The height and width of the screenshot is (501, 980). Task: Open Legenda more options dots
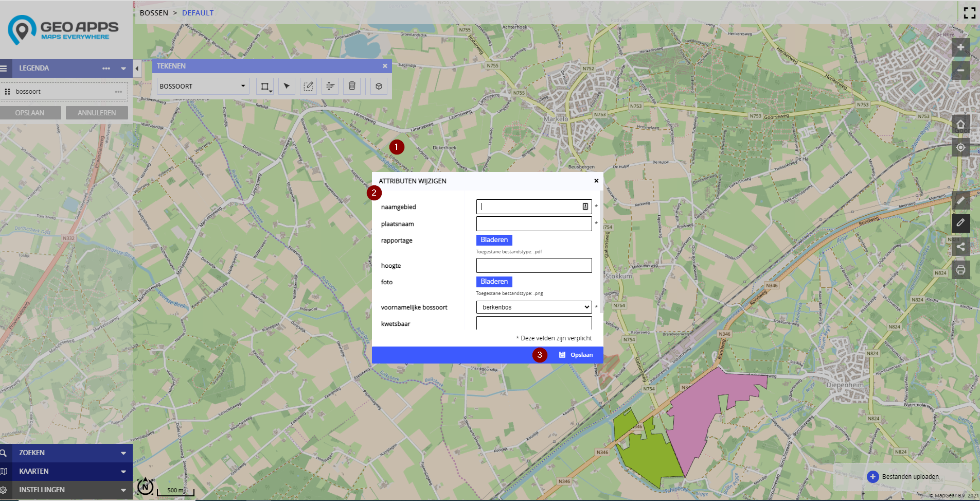pyautogui.click(x=106, y=68)
